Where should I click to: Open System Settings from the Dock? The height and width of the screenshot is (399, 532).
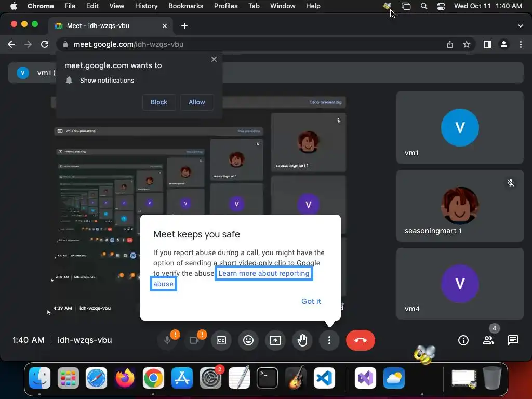210,378
